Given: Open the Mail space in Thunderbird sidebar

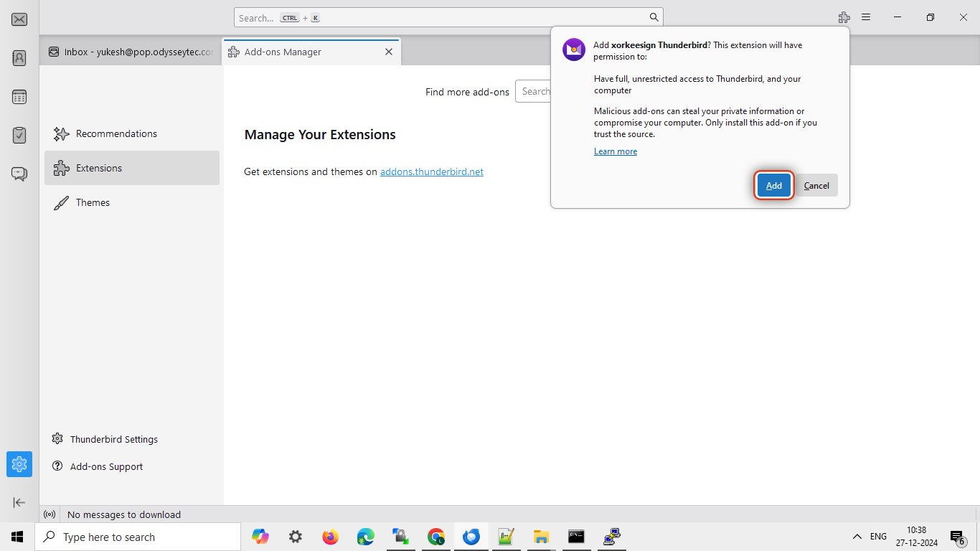Looking at the screenshot, I should point(19,19).
